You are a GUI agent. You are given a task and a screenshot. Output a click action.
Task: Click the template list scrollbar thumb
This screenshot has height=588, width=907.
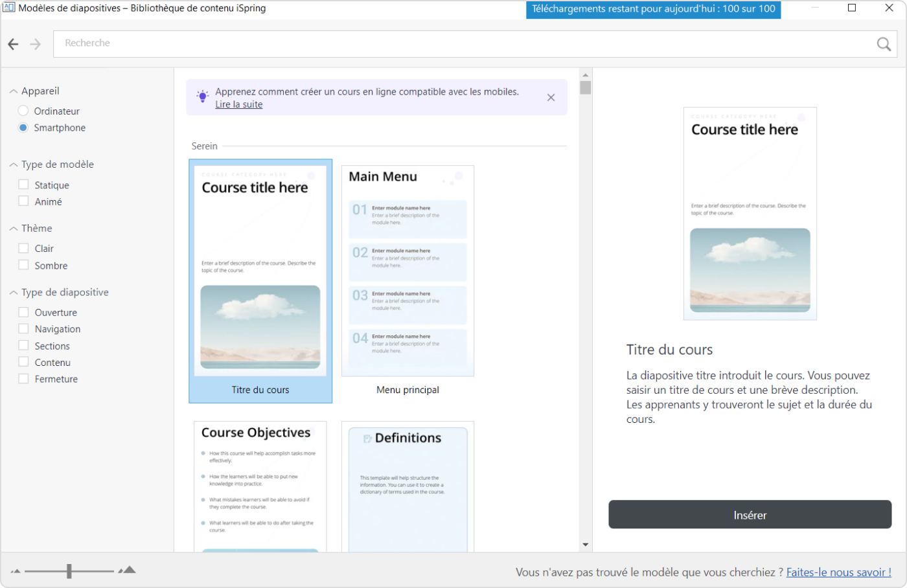(x=586, y=87)
